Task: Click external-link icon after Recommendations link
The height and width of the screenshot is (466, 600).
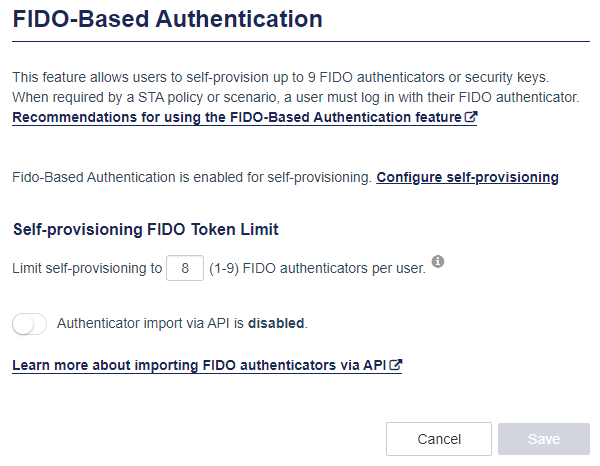Action: (471, 117)
